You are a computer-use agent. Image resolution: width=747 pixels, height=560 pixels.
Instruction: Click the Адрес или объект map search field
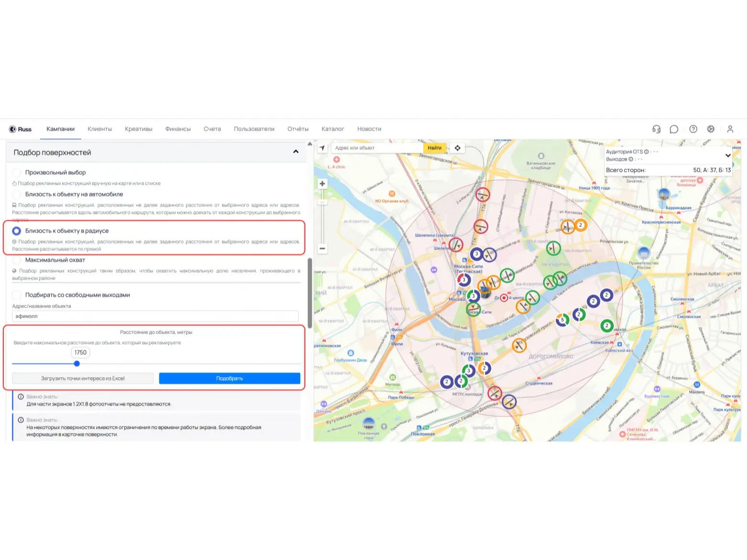point(377,148)
